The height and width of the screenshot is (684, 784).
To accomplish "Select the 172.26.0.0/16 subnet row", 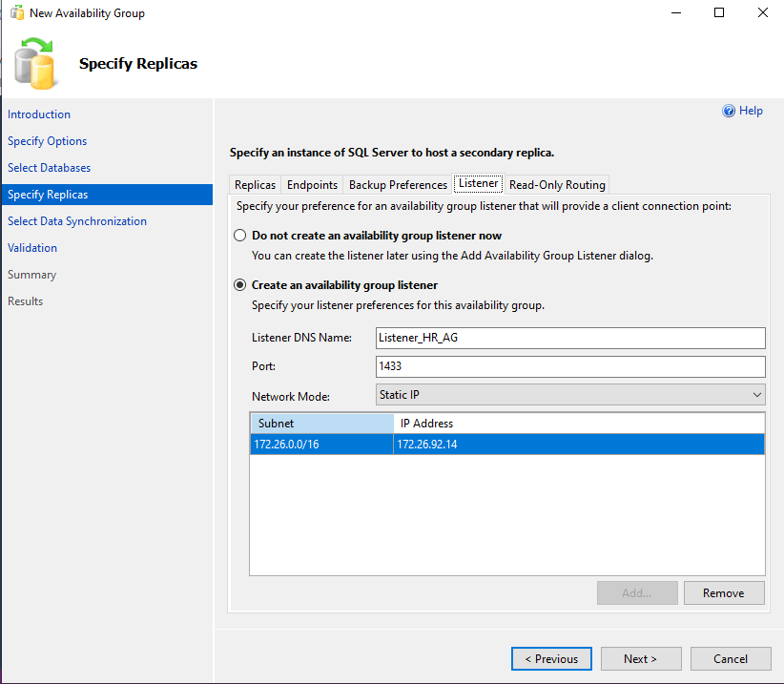I will click(321, 445).
